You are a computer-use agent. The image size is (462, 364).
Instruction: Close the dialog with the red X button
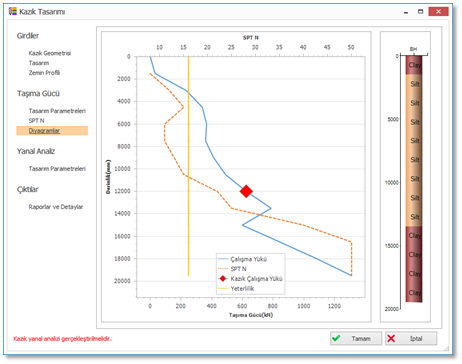438,12
